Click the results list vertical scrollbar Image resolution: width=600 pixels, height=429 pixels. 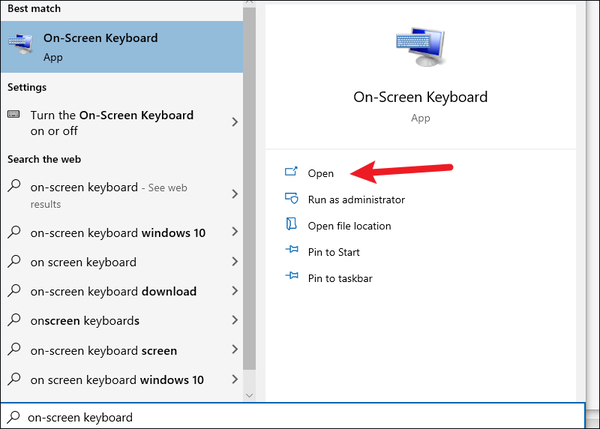250,200
